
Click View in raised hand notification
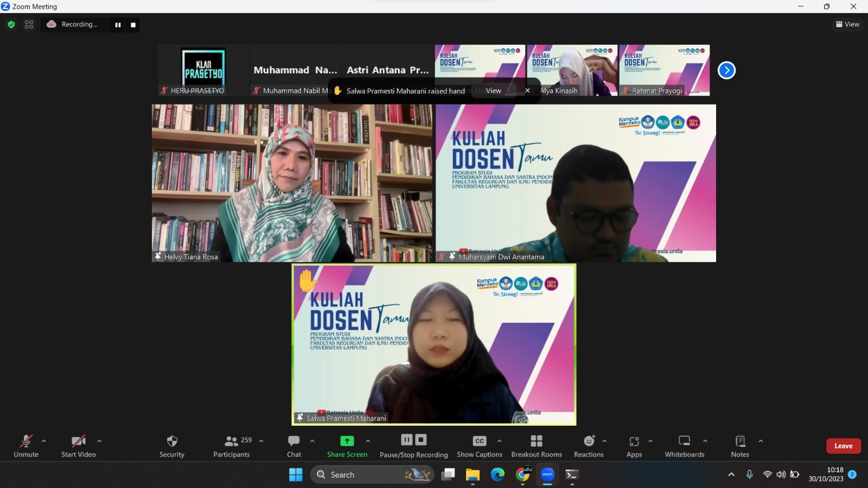point(493,91)
